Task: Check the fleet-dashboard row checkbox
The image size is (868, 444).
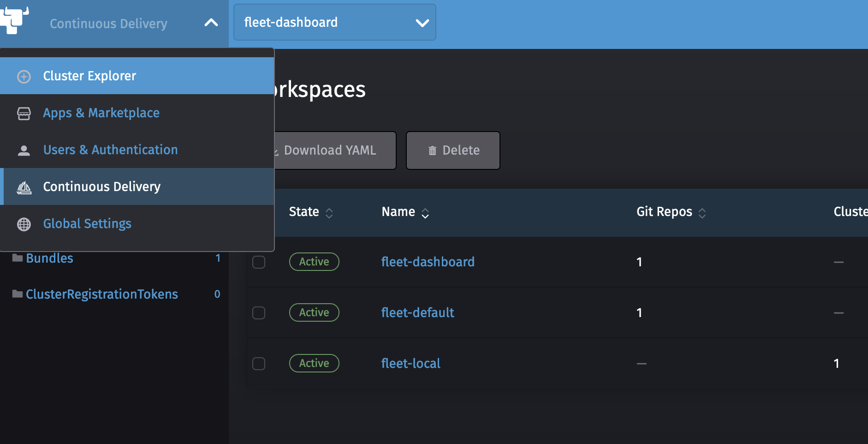Action: coord(259,262)
